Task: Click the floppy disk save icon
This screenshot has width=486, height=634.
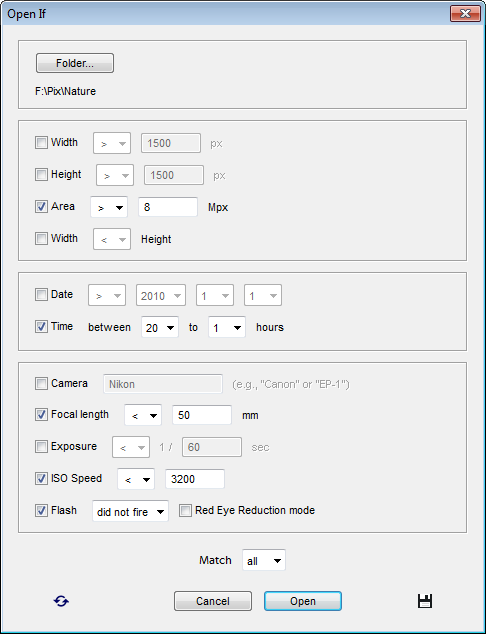Action: 425,601
